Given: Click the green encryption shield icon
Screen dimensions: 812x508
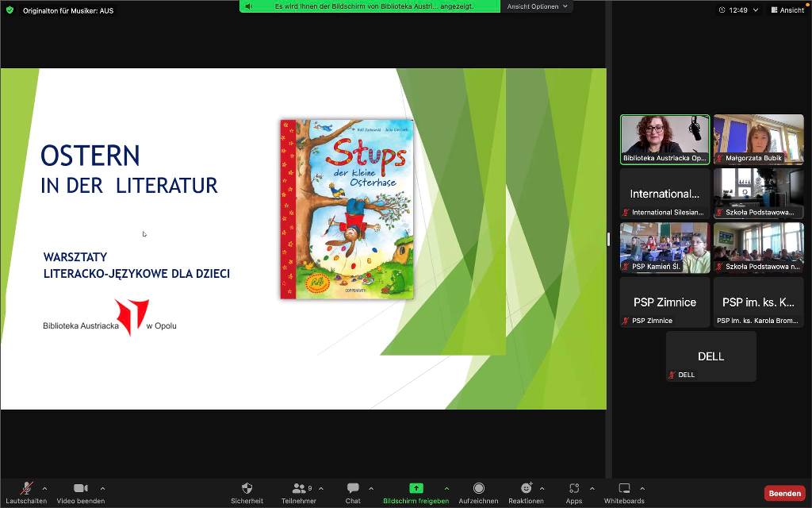Looking at the screenshot, I should (10, 10).
